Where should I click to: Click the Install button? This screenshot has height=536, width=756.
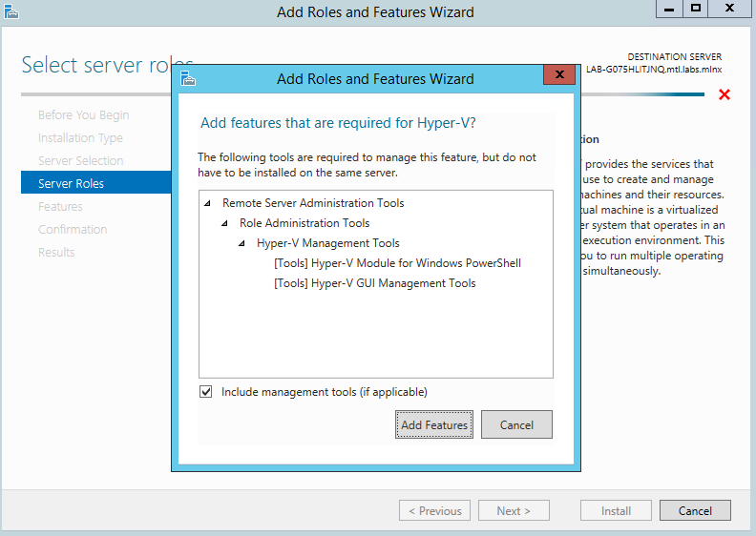click(x=616, y=511)
